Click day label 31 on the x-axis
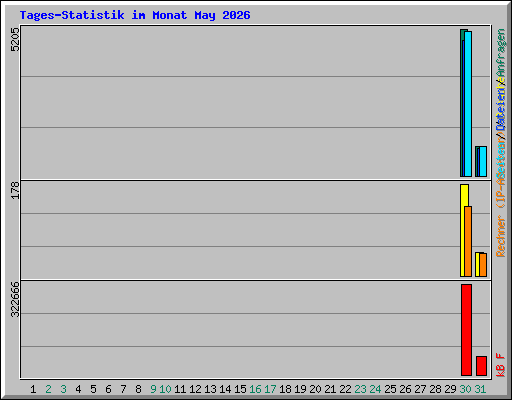Image resolution: width=512 pixels, height=400 pixels. click(480, 389)
